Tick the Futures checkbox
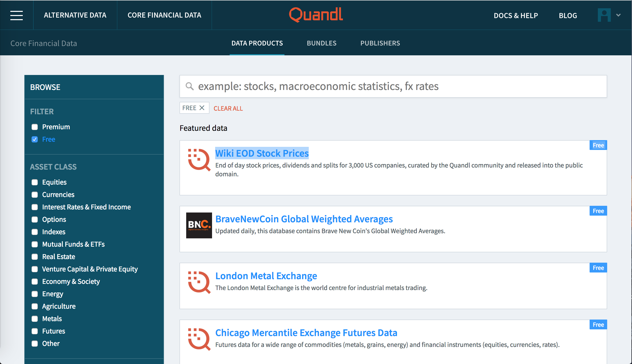The width and height of the screenshot is (632, 364). click(x=35, y=331)
